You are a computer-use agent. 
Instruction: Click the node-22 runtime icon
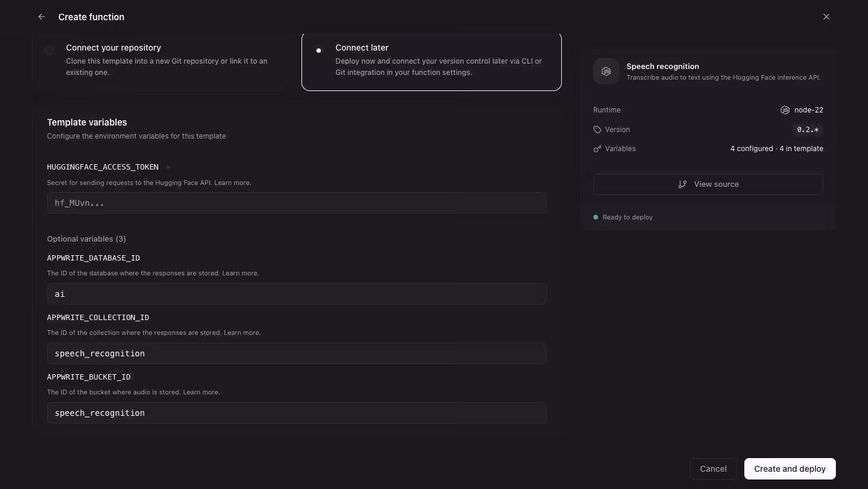click(x=785, y=110)
